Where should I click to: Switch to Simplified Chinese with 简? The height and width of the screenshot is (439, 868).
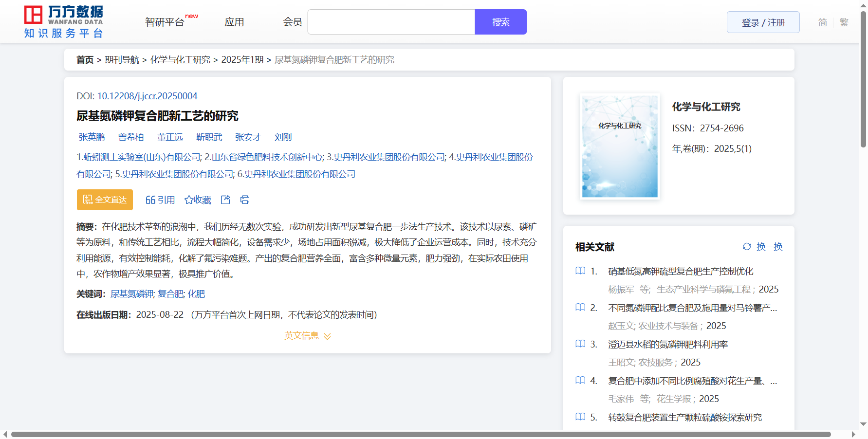click(x=822, y=22)
